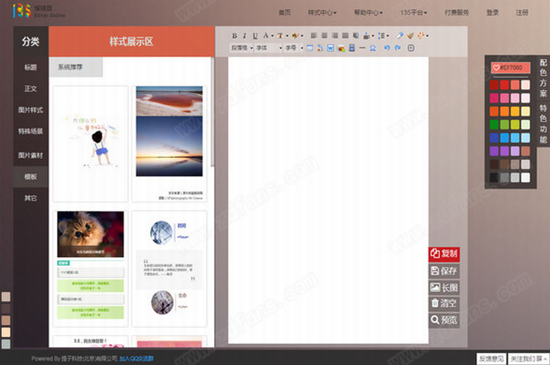Open the background color dropdown arrow
Viewport: 550px width, 365px height.
point(302,36)
